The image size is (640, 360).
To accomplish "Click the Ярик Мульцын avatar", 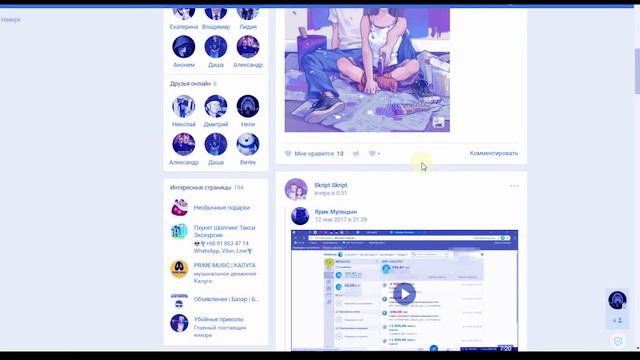I will click(300, 216).
